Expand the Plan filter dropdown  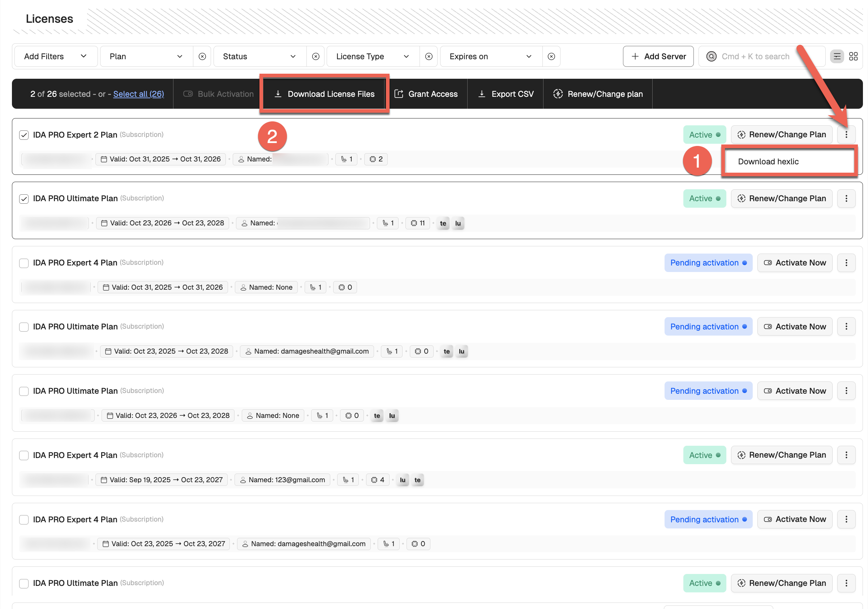(146, 56)
